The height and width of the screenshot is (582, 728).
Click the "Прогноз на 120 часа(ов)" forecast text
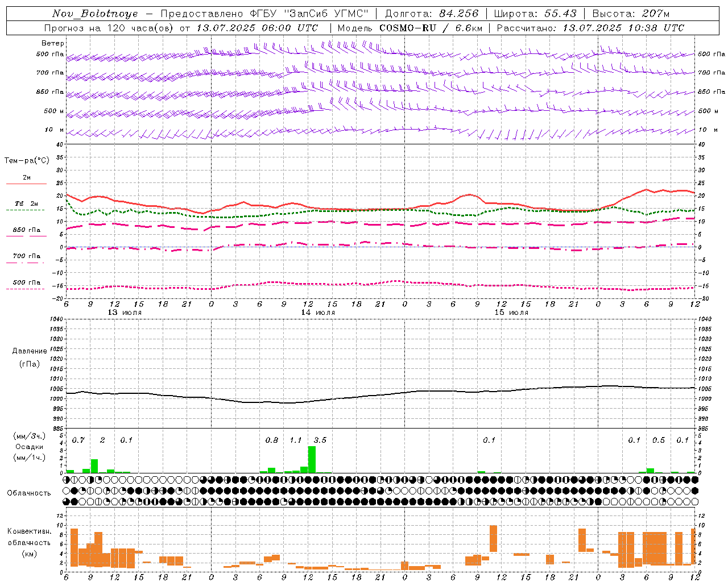(x=109, y=28)
